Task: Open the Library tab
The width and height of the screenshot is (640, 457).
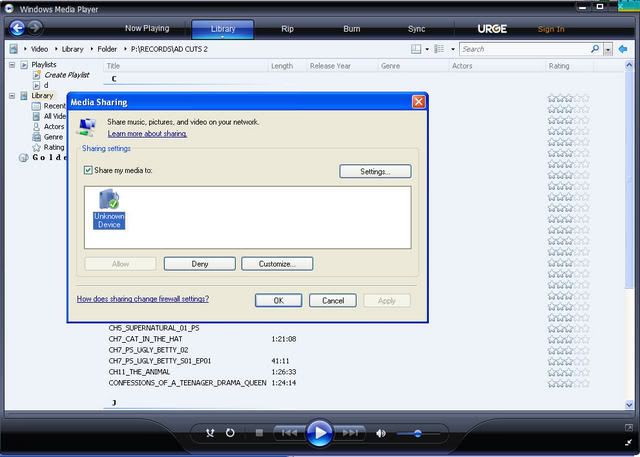Action: [x=223, y=29]
